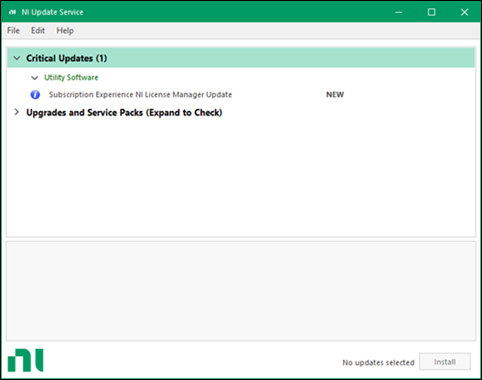
Task: Click the No updates selected status text
Action: coord(378,362)
